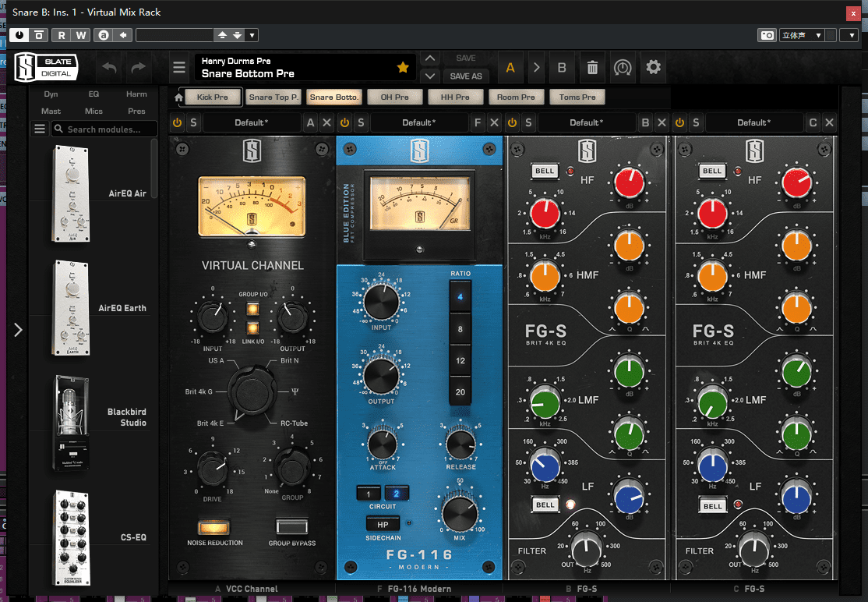
Task: Click the camera snapshot icon in host bar
Action: [x=767, y=35]
